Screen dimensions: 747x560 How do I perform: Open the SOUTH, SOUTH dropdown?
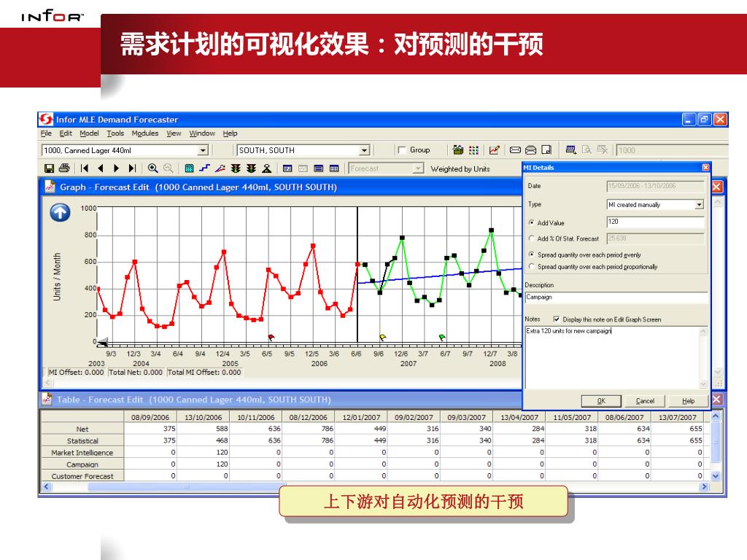pyautogui.click(x=365, y=150)
